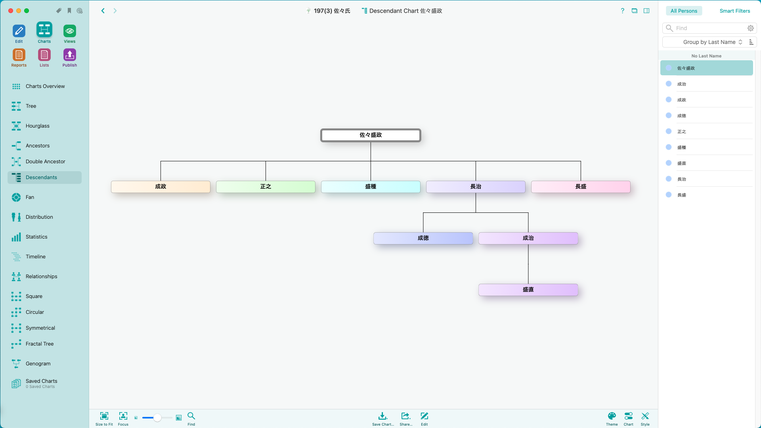Screen dimensions: 761x428
Task: Select Charts Overview in the sidebar
Action: click(x=45, y=86)
